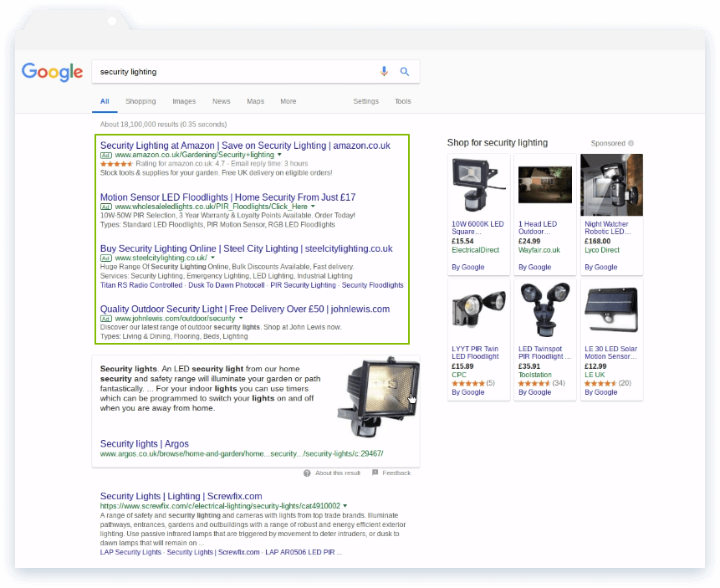This screenshot has height=588, width=720.
Task: Click the Google logo
Action: pos(53,72)
